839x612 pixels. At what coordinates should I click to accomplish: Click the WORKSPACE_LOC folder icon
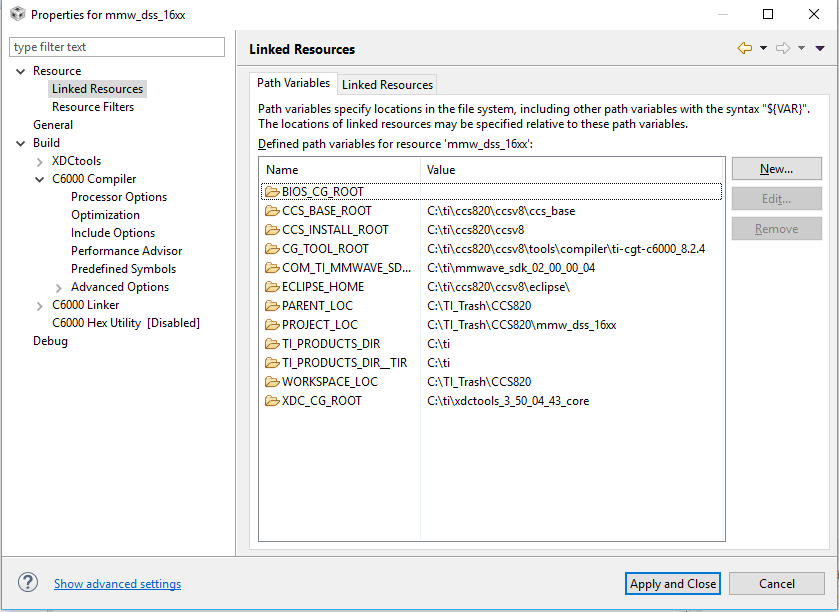(x=271, y=382)
